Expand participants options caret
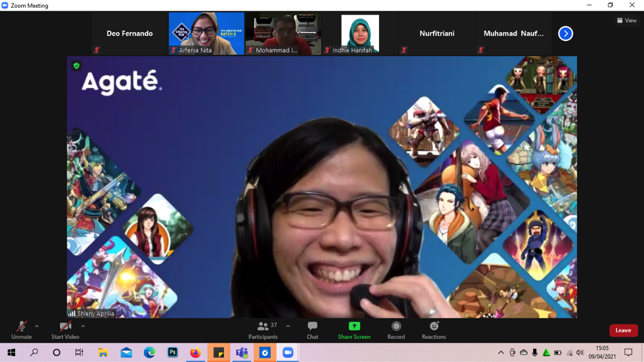 (x=288, y=326)
